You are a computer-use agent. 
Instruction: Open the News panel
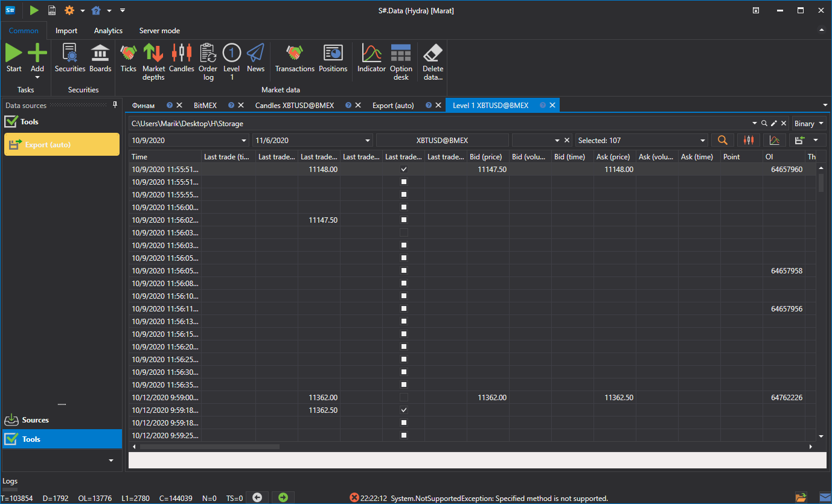[255, 59]
